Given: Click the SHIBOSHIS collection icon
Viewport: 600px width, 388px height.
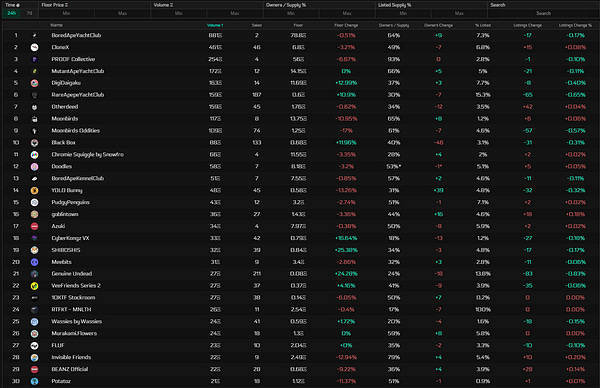Looking at the screenshot, I should point(34,250).
